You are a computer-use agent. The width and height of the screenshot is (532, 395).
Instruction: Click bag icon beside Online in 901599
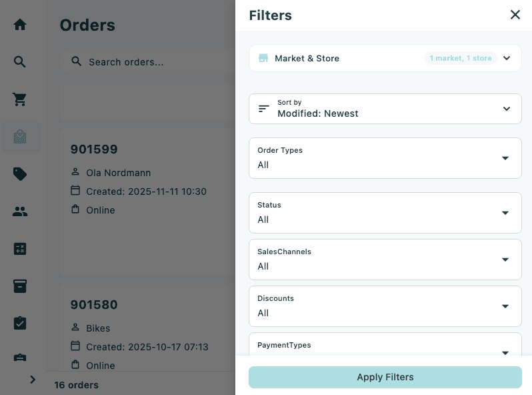(x=75, y=210)
